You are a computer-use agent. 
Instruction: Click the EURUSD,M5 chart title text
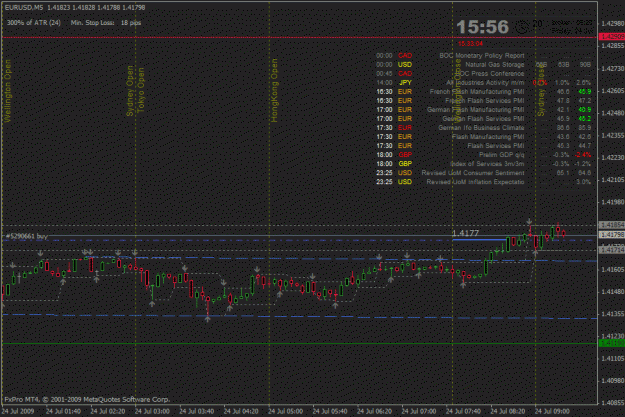point(24,7)
